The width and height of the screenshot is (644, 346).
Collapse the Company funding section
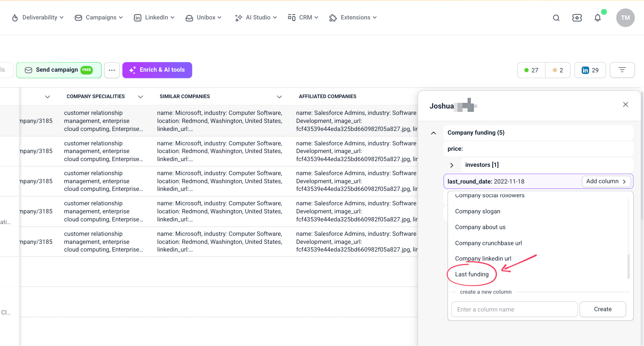[x=433, y=133]
